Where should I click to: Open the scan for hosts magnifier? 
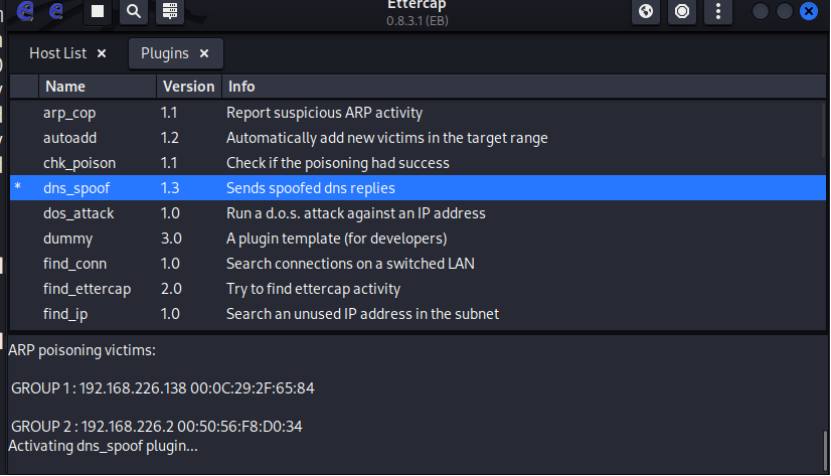(x=133, y=11)
